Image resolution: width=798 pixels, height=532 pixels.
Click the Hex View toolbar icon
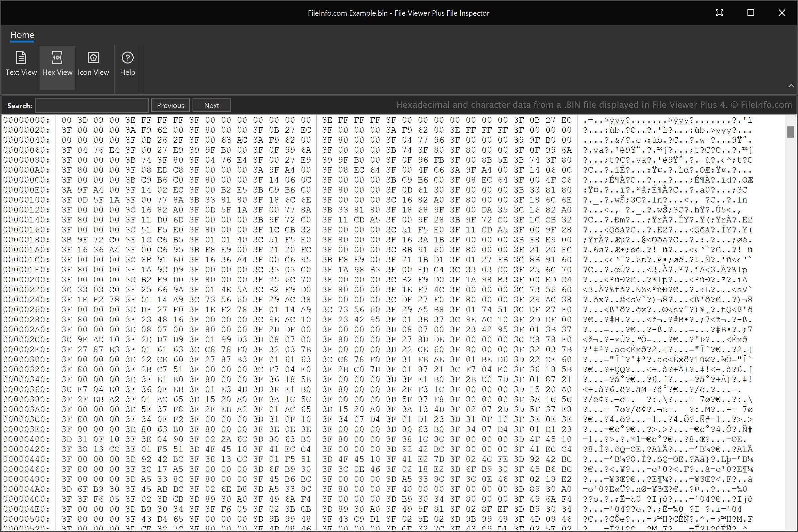(58, 63)
